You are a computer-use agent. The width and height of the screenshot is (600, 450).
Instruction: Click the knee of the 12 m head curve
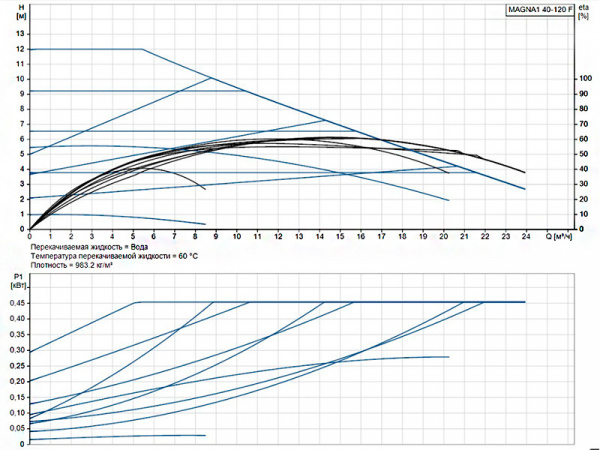[143, 49]
